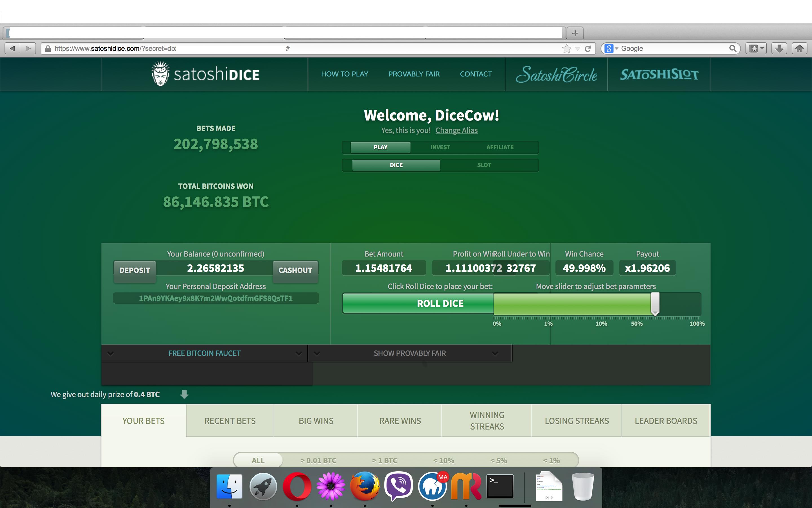Click the CASHOUT button
The image size is (812, 508).
(x=295, y=270)
